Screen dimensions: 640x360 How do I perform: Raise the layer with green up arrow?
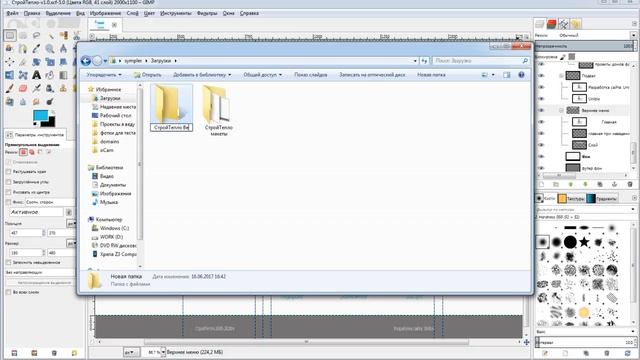[571, 184]
